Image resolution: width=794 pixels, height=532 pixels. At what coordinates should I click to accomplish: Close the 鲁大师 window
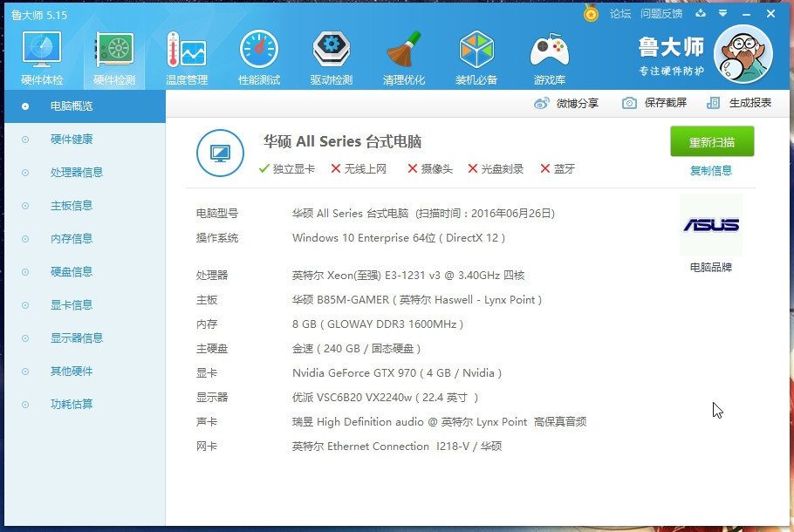click(770, 14)
